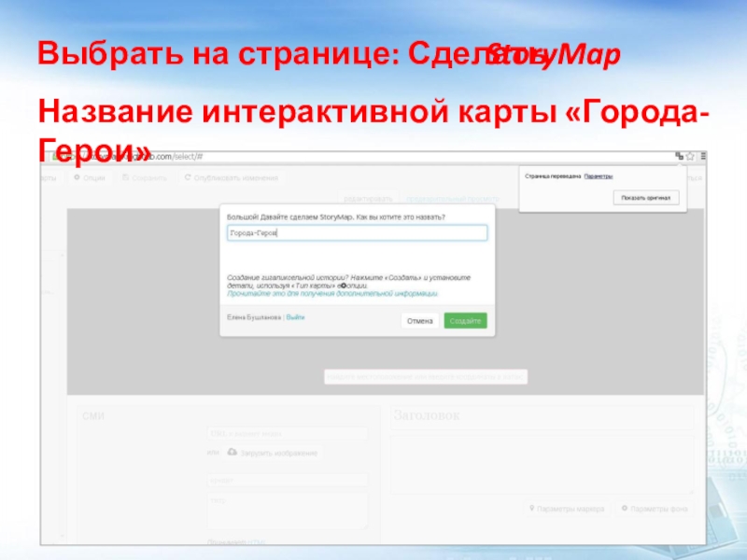Click the StoryMap name input field
This screenshot has width=747, height=560.
click(x=358, y=232)
